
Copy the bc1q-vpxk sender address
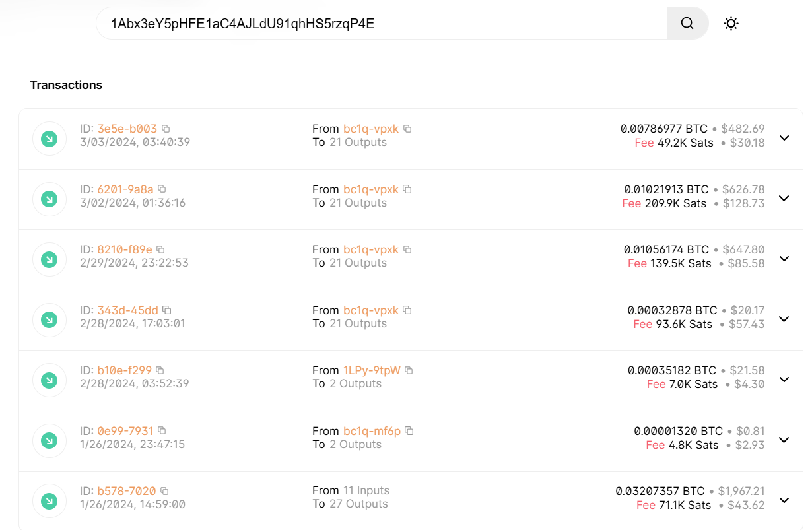click(407, 129)
